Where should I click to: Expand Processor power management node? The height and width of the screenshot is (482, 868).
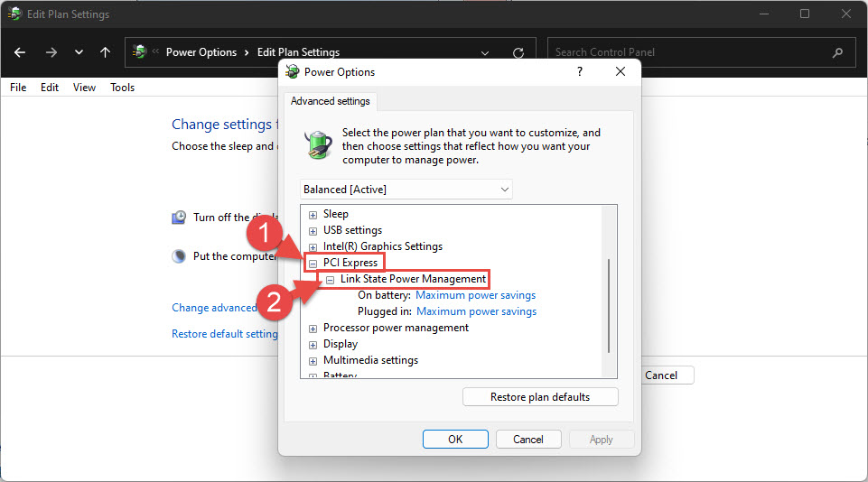click(313, 328)
